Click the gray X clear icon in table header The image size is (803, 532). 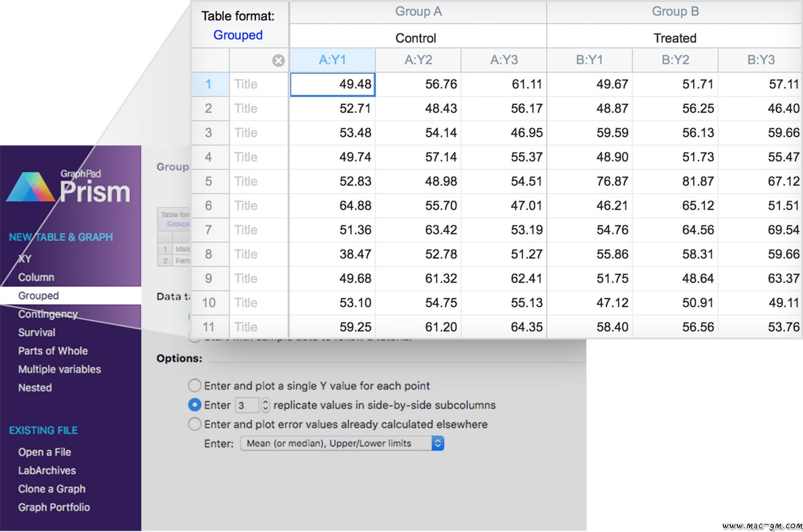coord(278,61)
